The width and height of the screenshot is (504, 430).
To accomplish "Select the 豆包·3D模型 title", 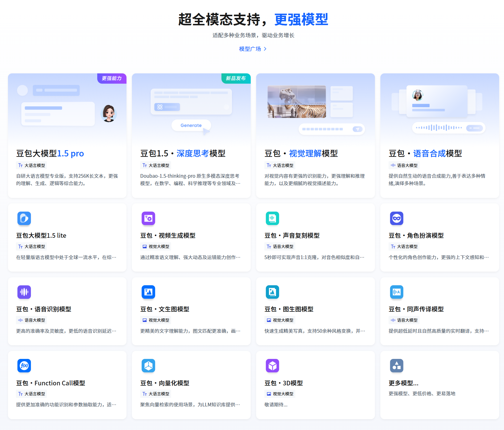I will pos(284,383).
